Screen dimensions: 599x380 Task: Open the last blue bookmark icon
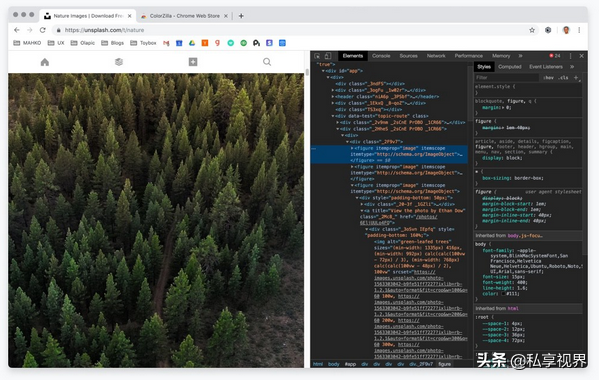tap(282, 43)
